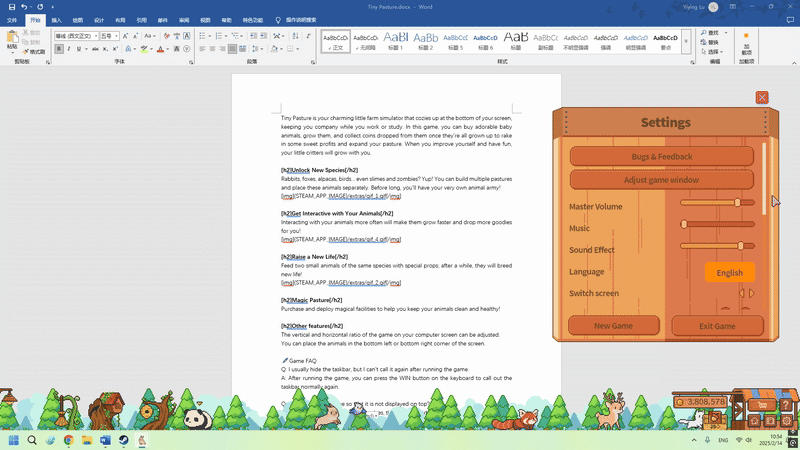This screenshot has height=450, width=800.
Task: Click the Bold formatting icon
Action: coord(59,49)
